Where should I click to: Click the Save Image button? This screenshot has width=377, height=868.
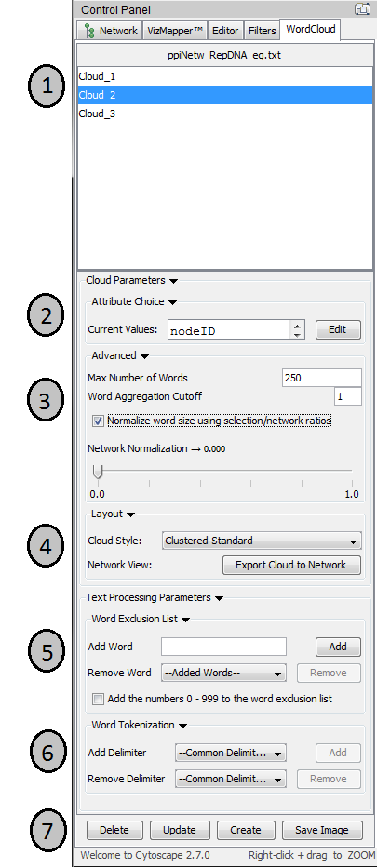tap(322, 830)
